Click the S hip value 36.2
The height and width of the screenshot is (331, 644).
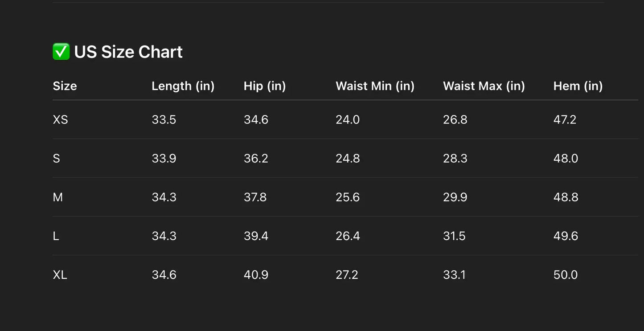point(256,159)
